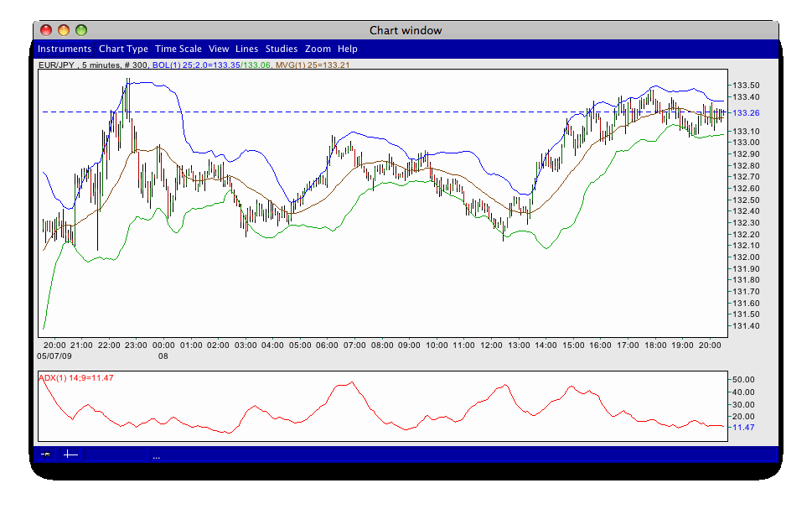Click the 132.00 price axis label
Viewport: 812px width, 509px height.
click(746, 257)
